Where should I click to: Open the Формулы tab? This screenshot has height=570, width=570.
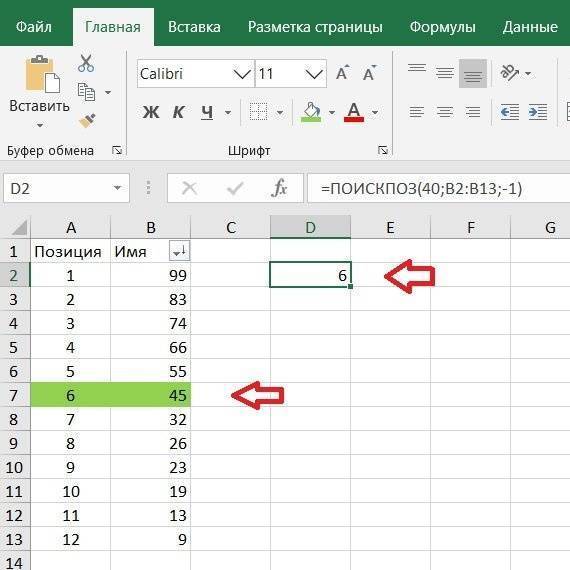coord(442,27)
